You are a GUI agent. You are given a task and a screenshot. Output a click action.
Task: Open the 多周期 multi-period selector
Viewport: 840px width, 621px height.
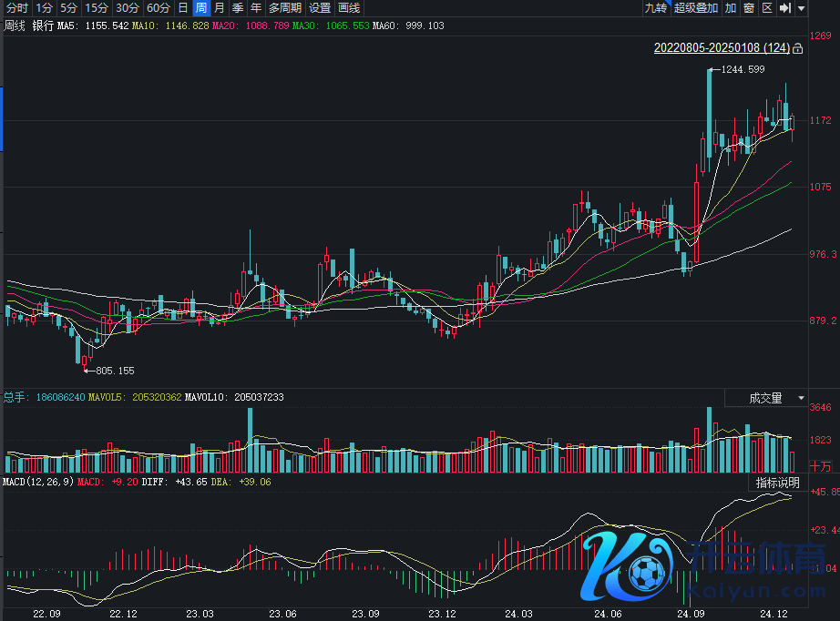pos(284,8)
